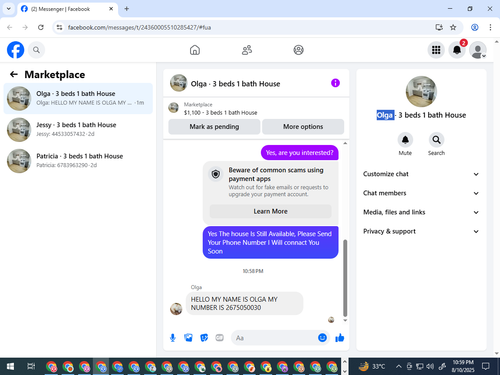Image resolution: width=500 pixels, height=375 pixels.
Task: Click the 10:58 PM timestamp in chat
Action: click(x=253, y=271)
